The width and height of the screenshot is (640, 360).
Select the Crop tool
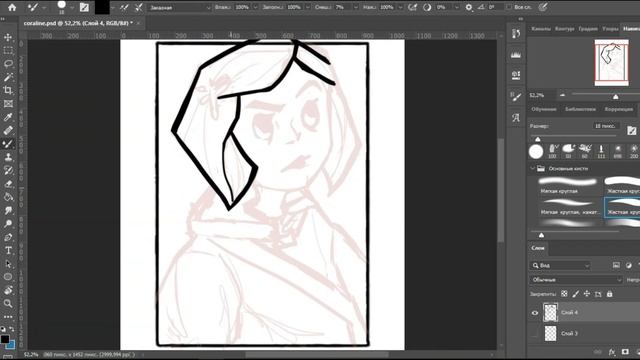click(x=8, y=90)
